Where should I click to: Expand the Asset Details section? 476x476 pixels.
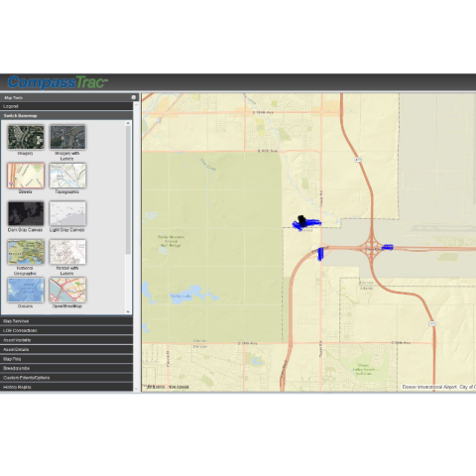[66, 349]
